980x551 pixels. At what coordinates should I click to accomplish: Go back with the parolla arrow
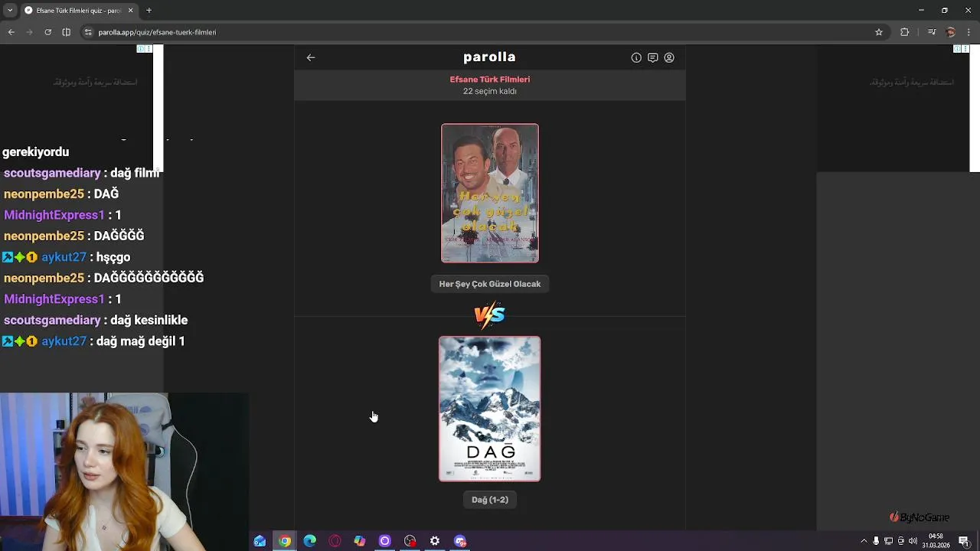311,57
